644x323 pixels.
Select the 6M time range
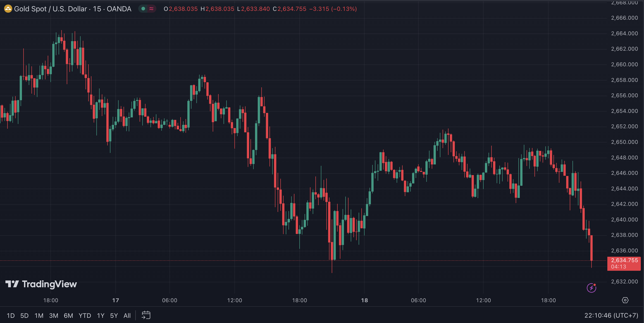(x=68, y=316)
